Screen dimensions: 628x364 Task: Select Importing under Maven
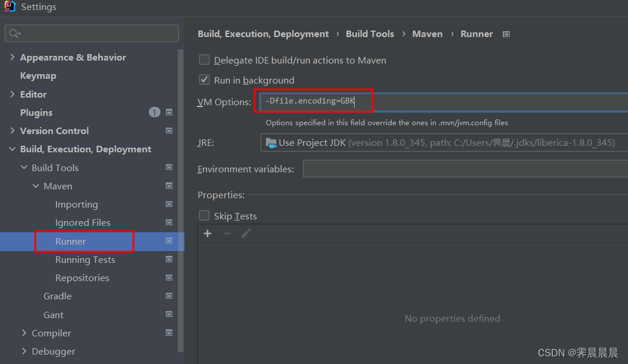pyautogui.click(x=76, y=204)
